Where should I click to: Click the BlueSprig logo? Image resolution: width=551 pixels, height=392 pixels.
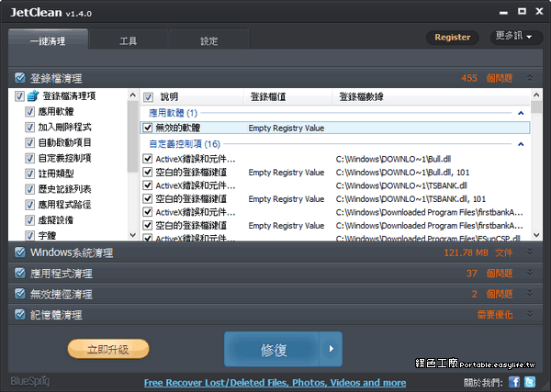coord(30,382)
